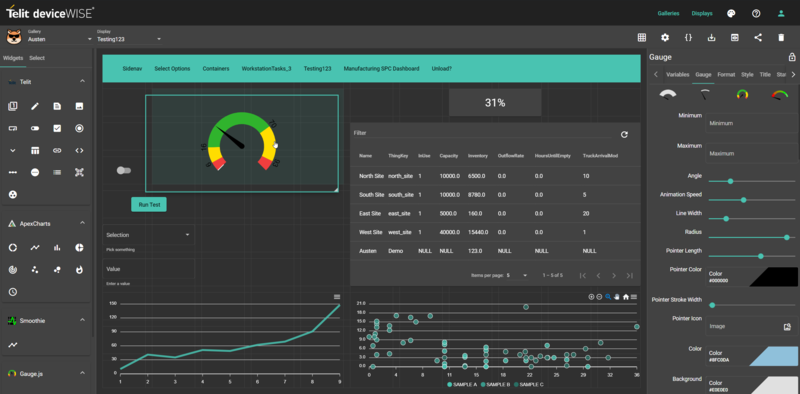Open the Display Testing123 dropdown

coord(129,39)
